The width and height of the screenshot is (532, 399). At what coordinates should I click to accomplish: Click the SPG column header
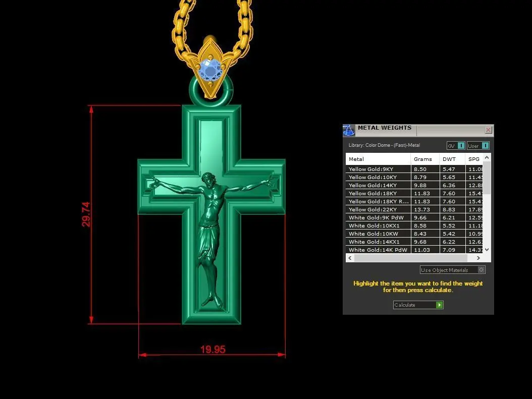coord(474,159)
